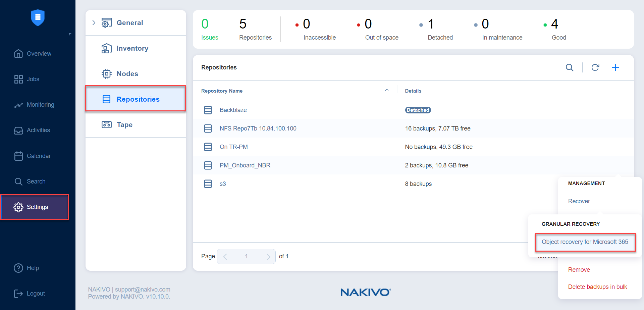The image size is (644, 310).
Task: Click the Inventory building icon
Action: pyautogui.click(x=107, y=48)
